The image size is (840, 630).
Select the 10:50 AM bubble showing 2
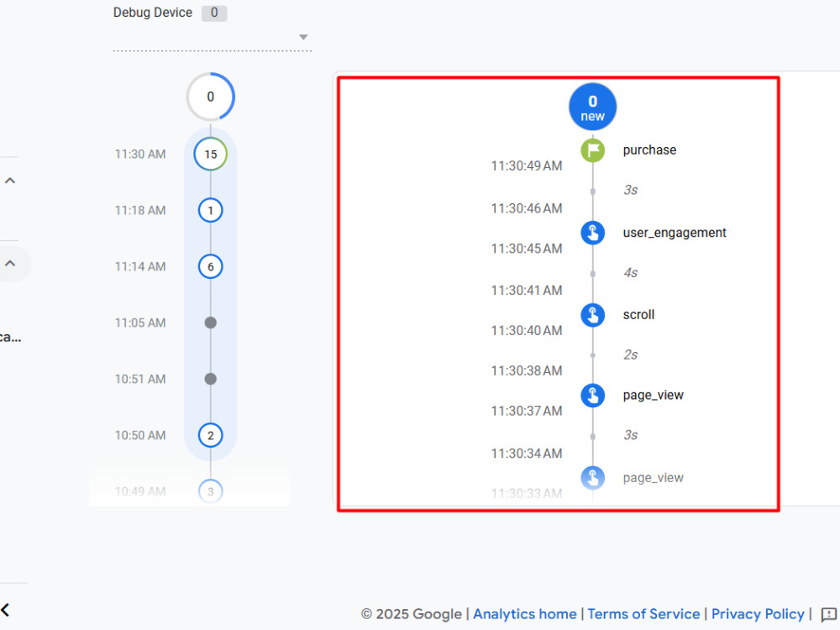coord(211,435)
